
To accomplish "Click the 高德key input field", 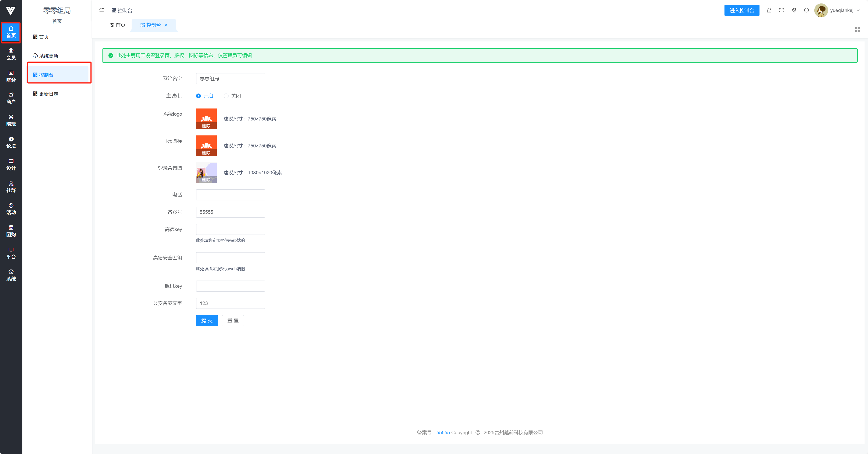I will (x=230, y=229).
